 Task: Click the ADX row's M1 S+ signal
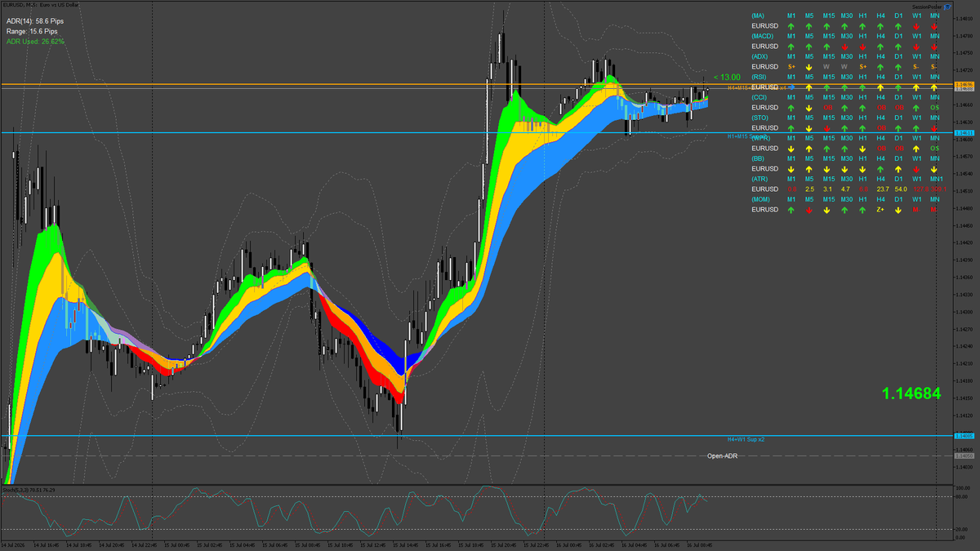[x=791, y=67]
